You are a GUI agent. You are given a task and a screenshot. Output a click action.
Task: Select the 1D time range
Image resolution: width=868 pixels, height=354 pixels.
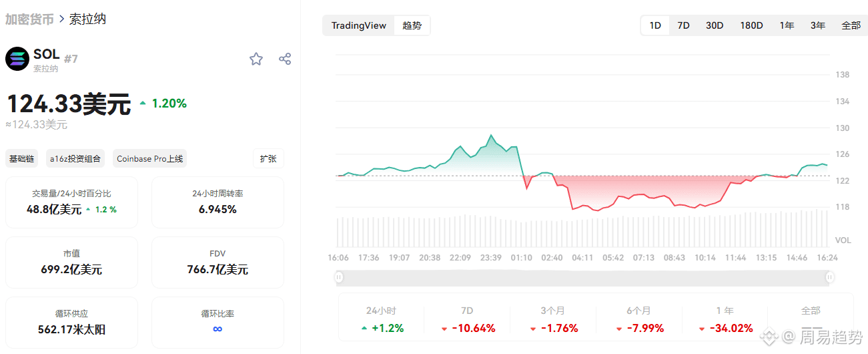click(655, 25)
